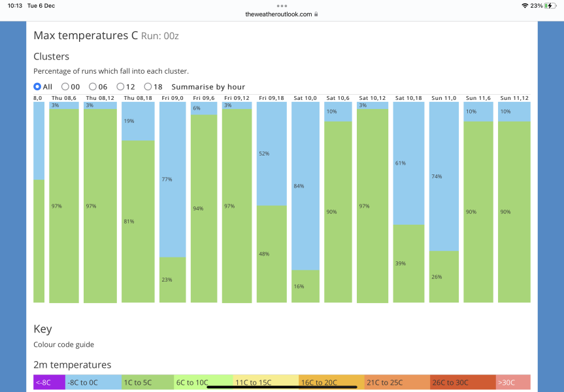Tap the padlock icon beside the URL

click(x=316, y=14)
